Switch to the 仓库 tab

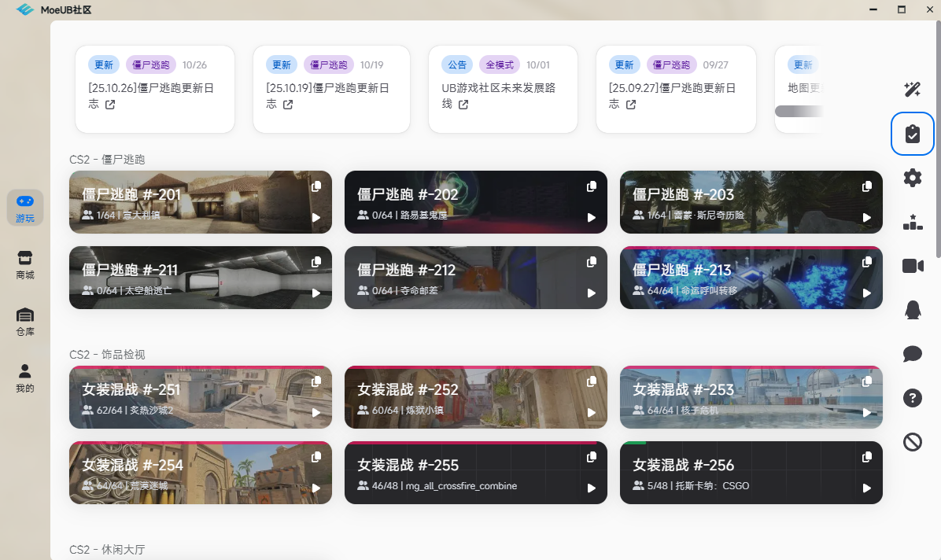(x=25, y=322)
